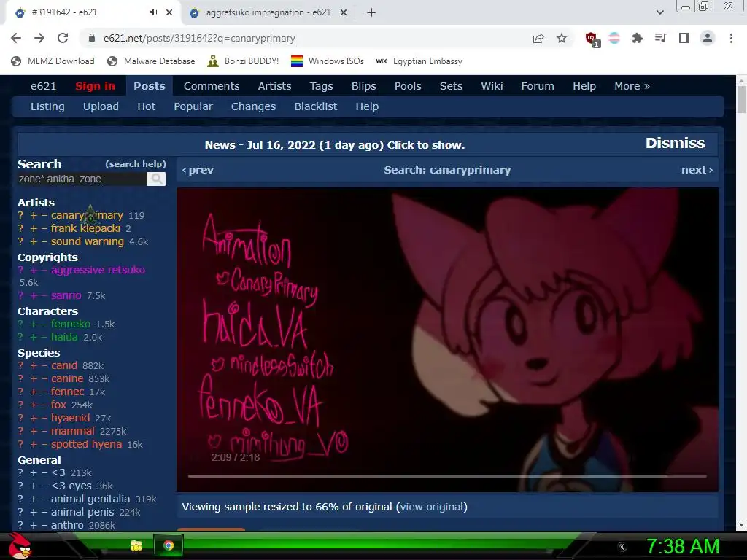Exclude the mammal tag with its minus sign
Viewport: 747px width, 560px height.
[44, 431]
